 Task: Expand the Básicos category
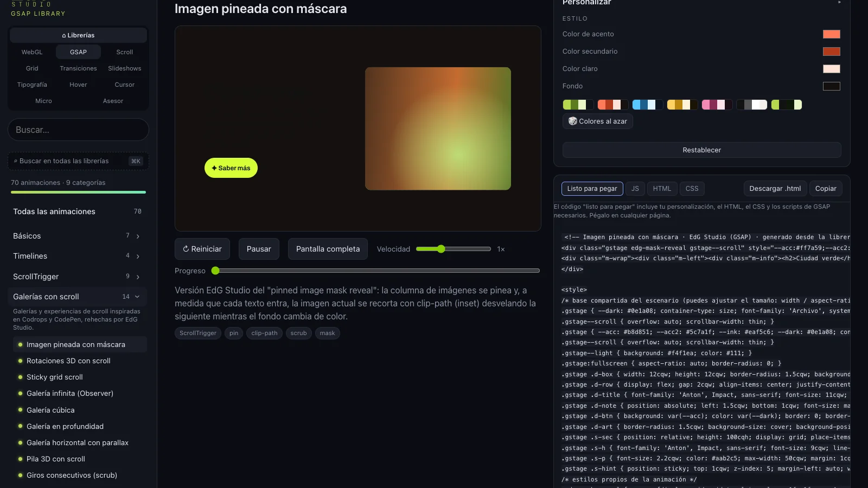78,236
